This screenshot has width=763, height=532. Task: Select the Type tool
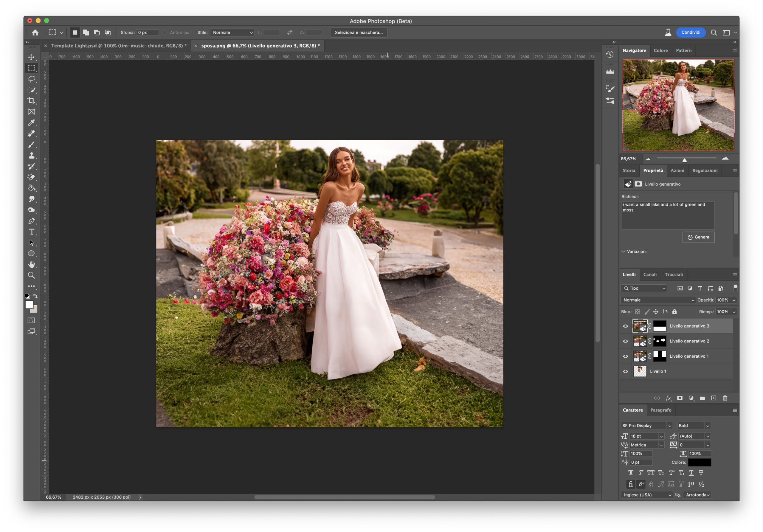coord(32,232)
